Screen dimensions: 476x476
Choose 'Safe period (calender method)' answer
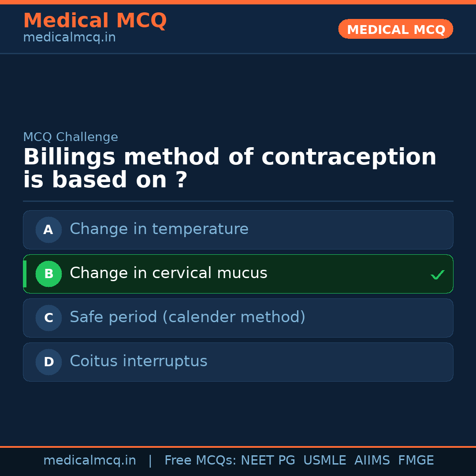(x=187, y=317)
